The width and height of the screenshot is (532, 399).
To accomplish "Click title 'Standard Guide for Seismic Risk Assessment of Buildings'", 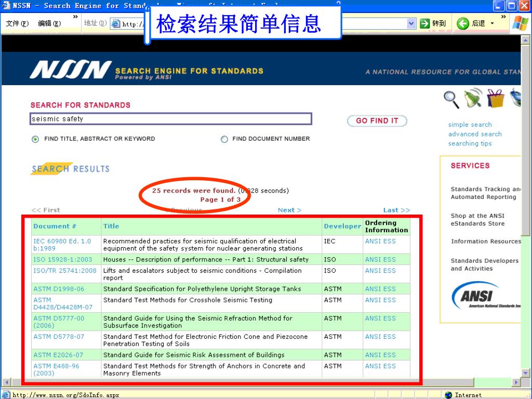I will [194, 355].
